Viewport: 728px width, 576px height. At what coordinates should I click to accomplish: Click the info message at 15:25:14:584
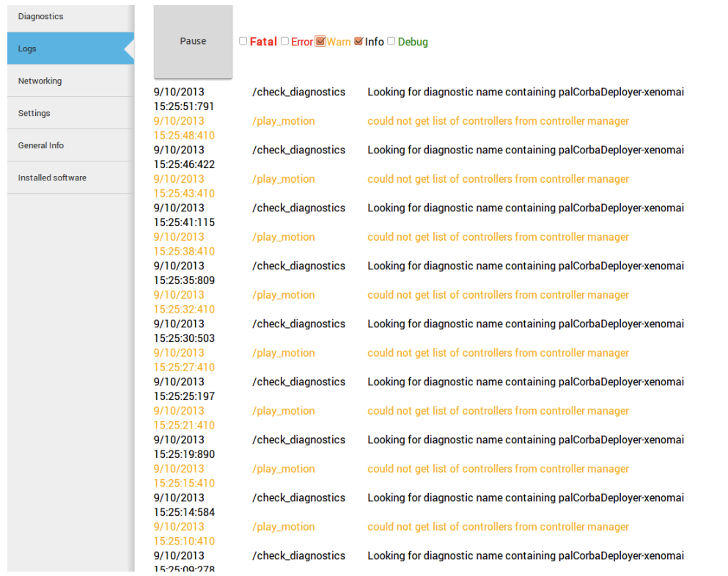pos(526,497)
